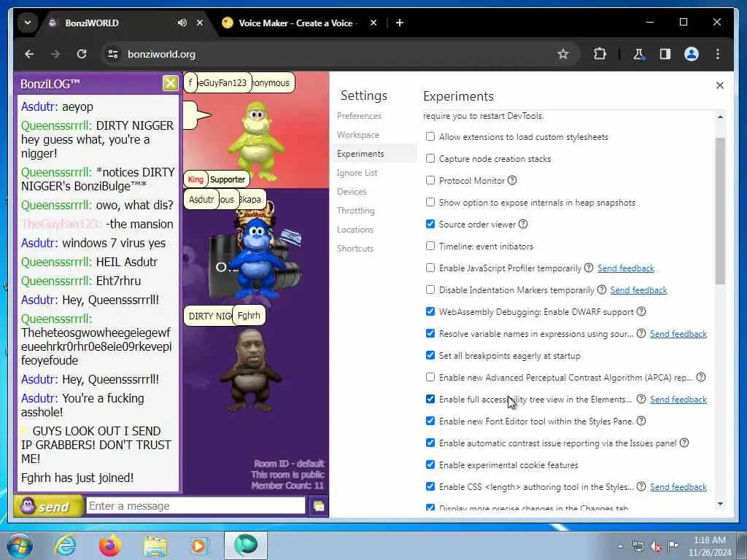Open the Chrome profile avatar
Viewport: 747px width, 560px height.
click(692, 54)
